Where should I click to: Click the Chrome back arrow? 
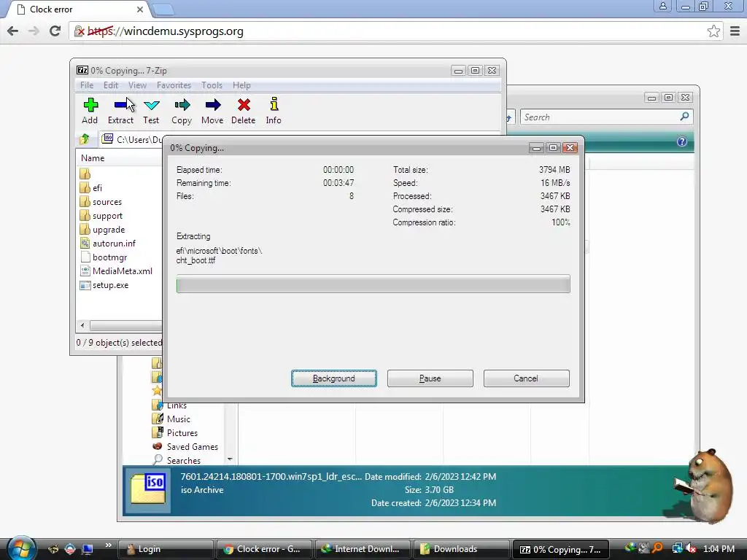[x=13, y=31]
